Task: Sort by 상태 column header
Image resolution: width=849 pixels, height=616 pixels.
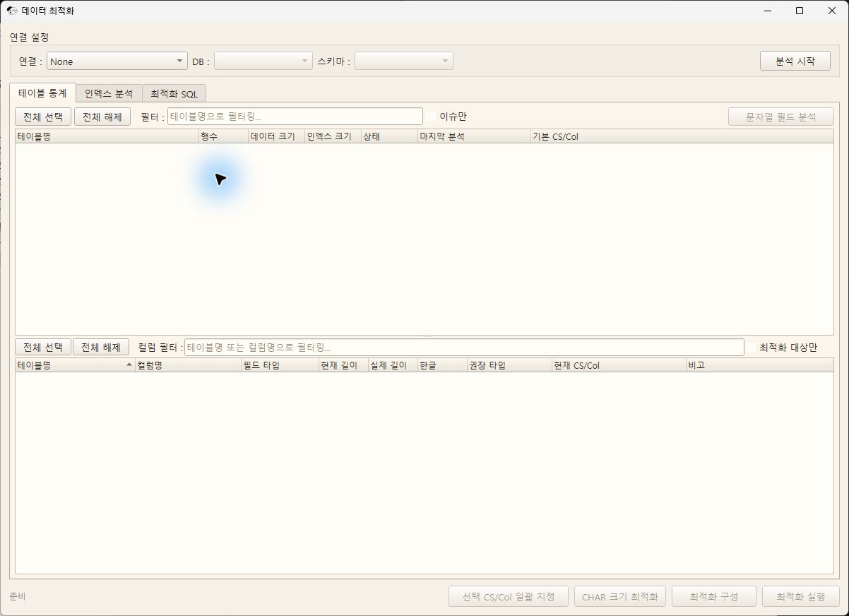Action: click(389, 136)
